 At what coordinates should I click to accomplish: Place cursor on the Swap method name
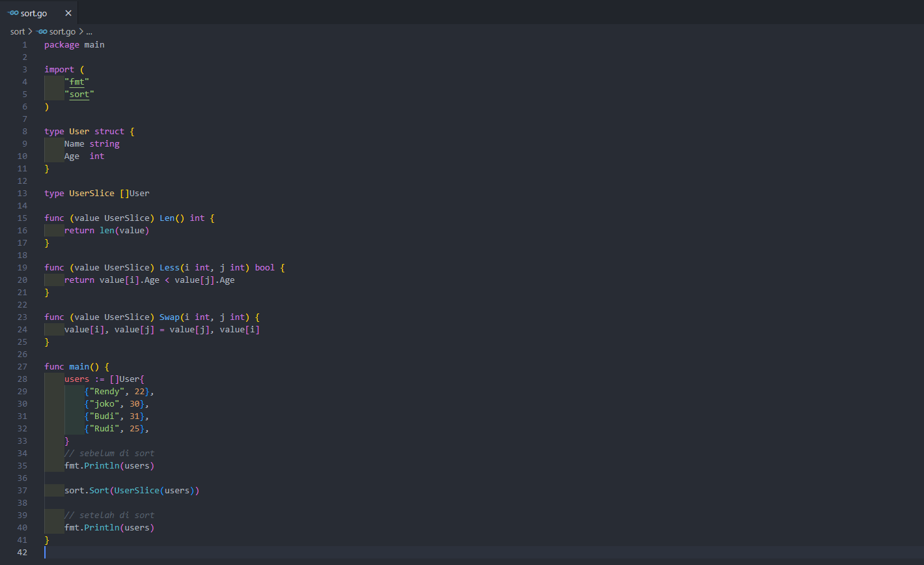[x=169, y=317]
